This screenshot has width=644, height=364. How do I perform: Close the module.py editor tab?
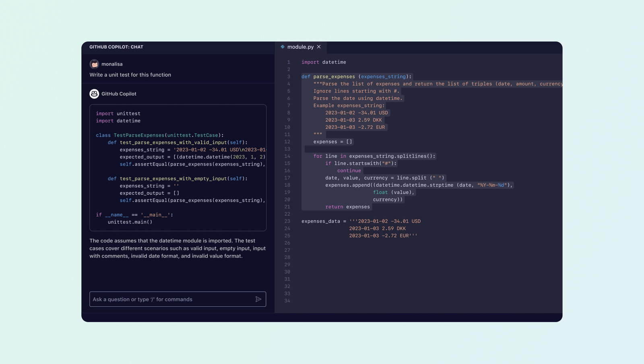tap(318, 47)
